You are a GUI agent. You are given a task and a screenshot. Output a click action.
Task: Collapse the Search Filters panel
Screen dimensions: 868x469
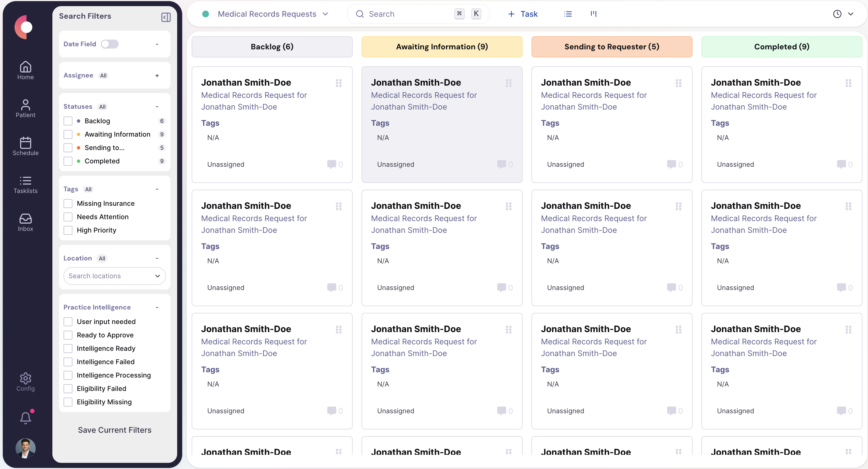(165, 17)
